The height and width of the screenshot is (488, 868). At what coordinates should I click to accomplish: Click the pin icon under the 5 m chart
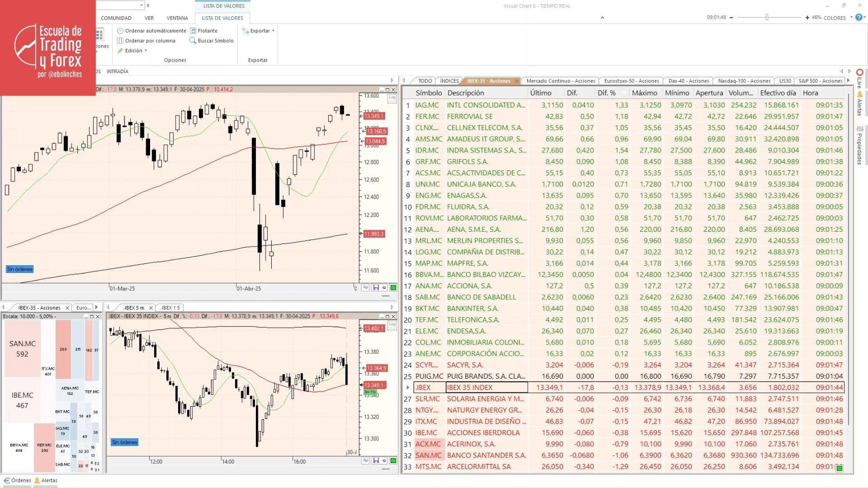(385, 461)
